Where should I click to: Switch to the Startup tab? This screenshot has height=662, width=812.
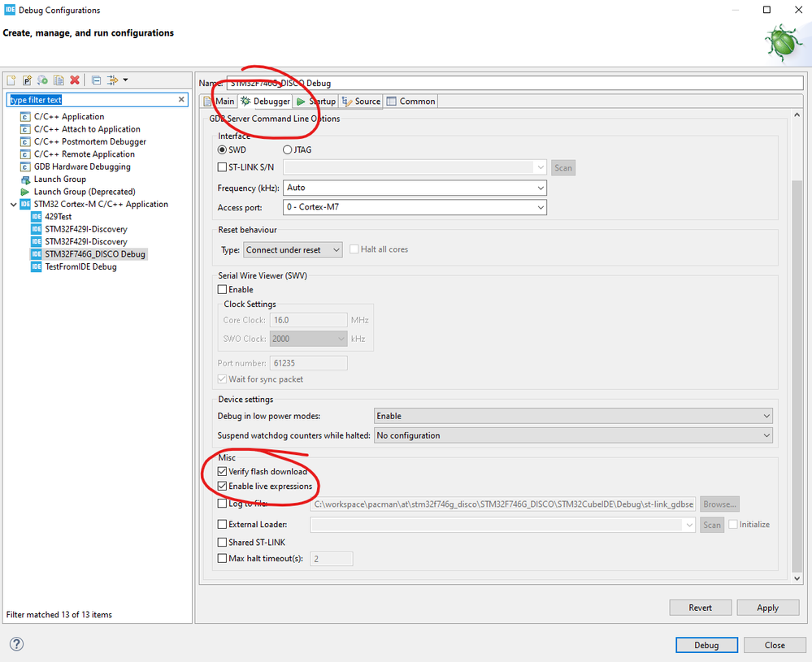click(x=316, y=102)
